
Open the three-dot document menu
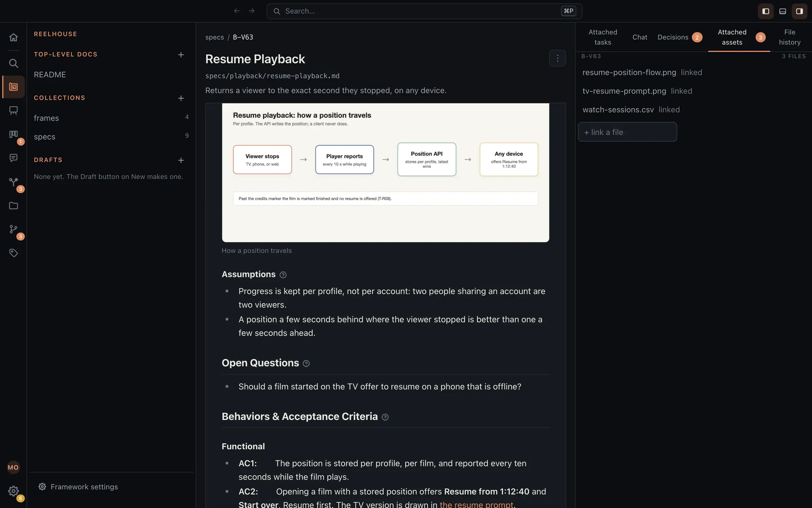point(558,58)
